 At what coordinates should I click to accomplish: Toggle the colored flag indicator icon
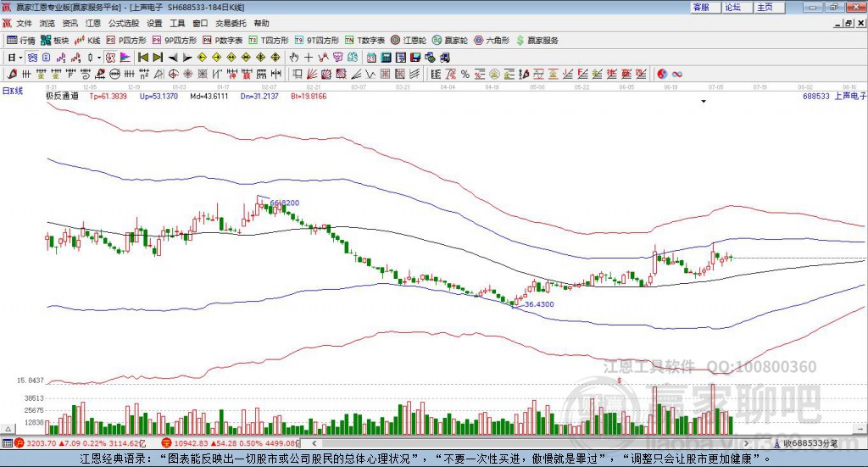[x=125, y=58]
